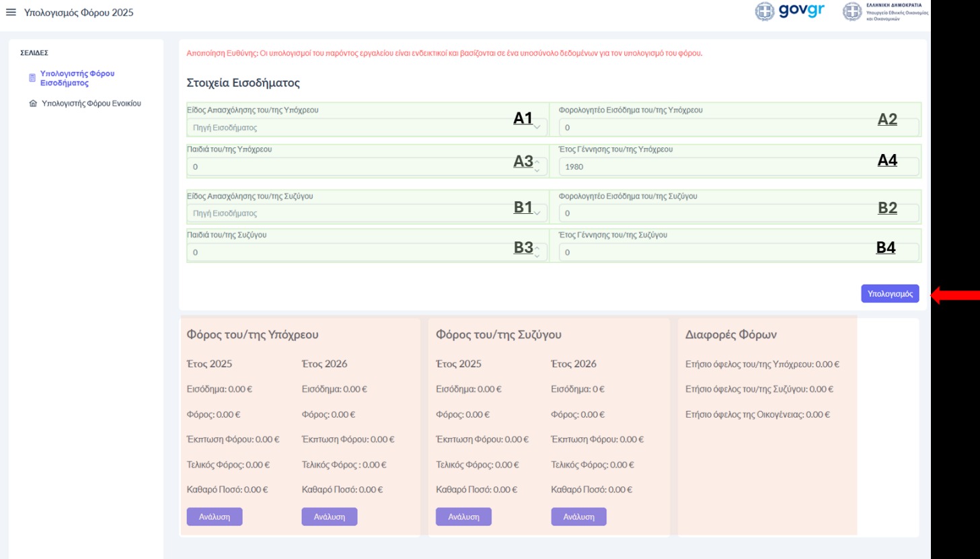Click Ανάλυση for taxpayer's year 2025
The width and height of the screenshot is (980, 559).
coord(214,517)
